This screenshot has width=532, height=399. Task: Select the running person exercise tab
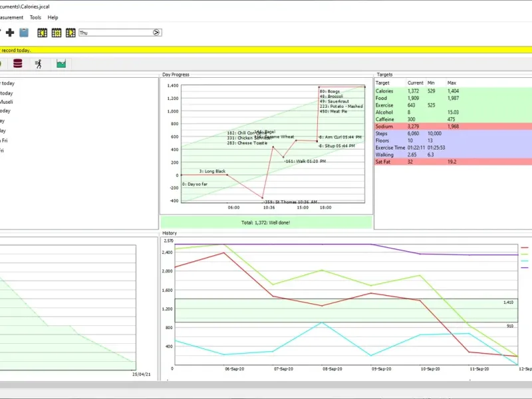(x=39, y=63)
